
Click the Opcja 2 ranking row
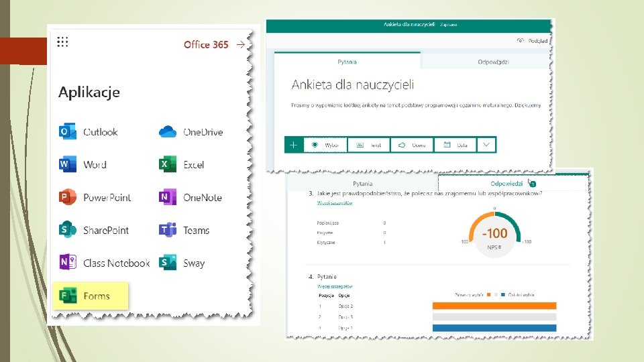[x=336, y=306]
